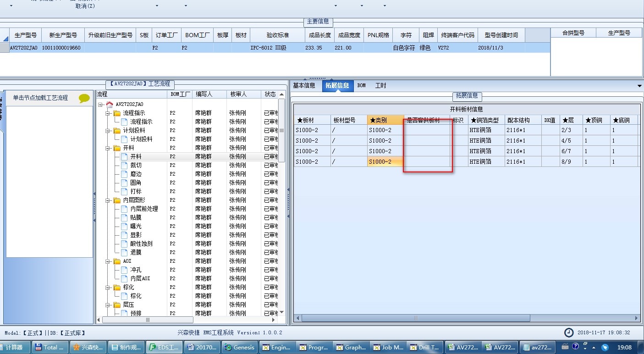Click the document icon beside 内层前处理

[x=124, y=209]
